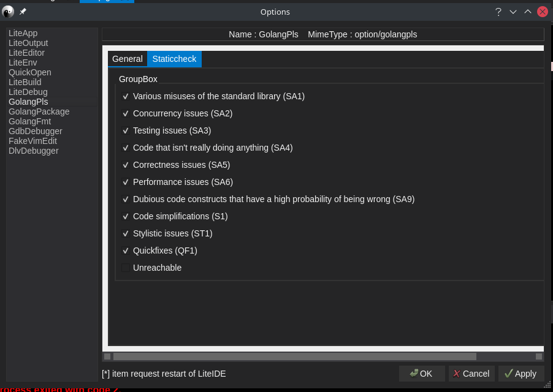Image resolution: width=553 pixels, height=392 pixels.
Task: Click the pin icon in title bar
Action: click(x=23, y=12)
